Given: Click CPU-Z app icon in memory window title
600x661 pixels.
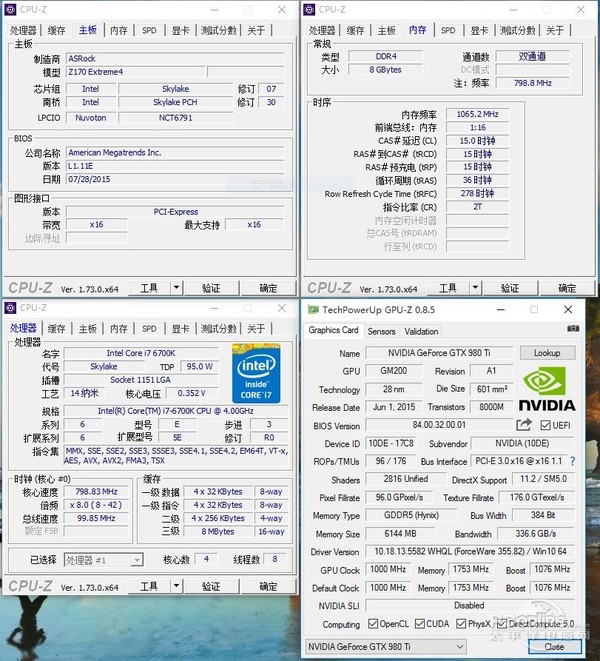Looking at the screenshot, I should (x=309, y=9).
